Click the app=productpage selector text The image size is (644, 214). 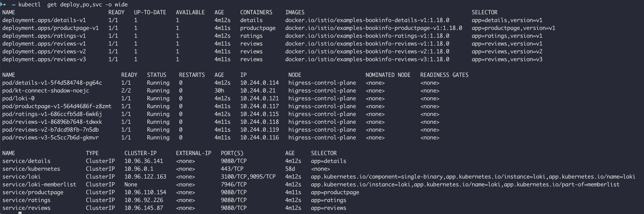coord(335,192)
